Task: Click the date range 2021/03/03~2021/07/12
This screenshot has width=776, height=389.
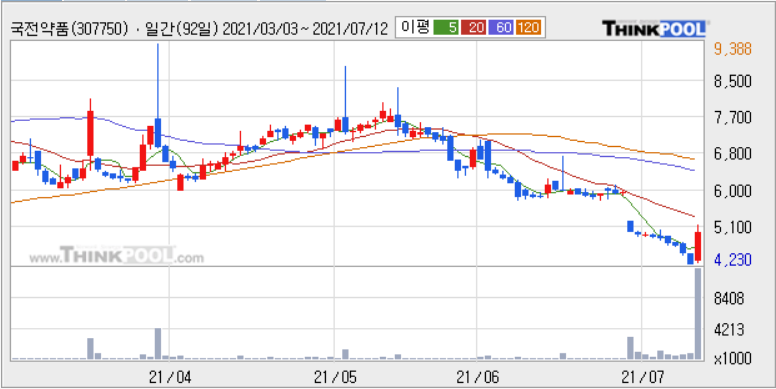Action: tap(304, 29)
